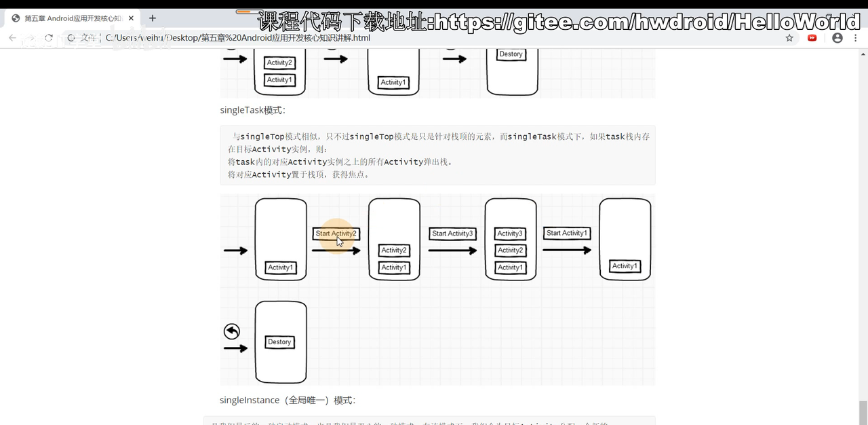Open a new tab with the plus icon
Screen dimensions: 868x425
[x=152, y=18]
